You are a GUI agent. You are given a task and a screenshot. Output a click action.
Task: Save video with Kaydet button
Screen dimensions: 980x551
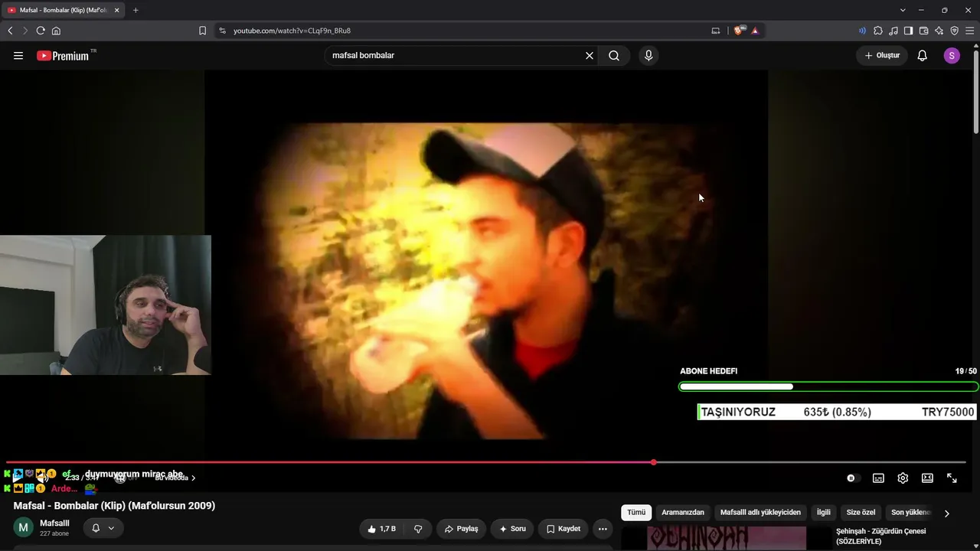tap(563, 529)
